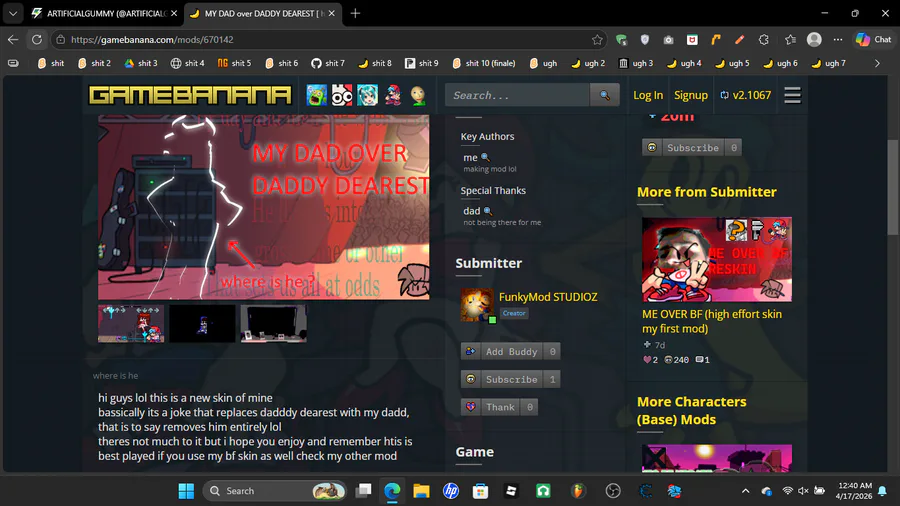Open the 'shit 2' bookmark
Viewport: 900px width, 506px height.
[x=94, y=63]
